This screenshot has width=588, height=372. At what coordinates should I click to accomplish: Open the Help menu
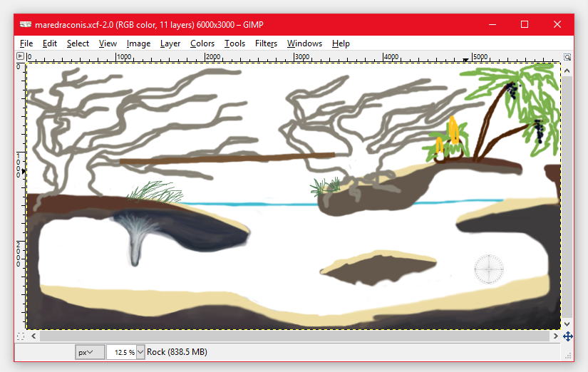pyautogui.click(x=341, y=43)
